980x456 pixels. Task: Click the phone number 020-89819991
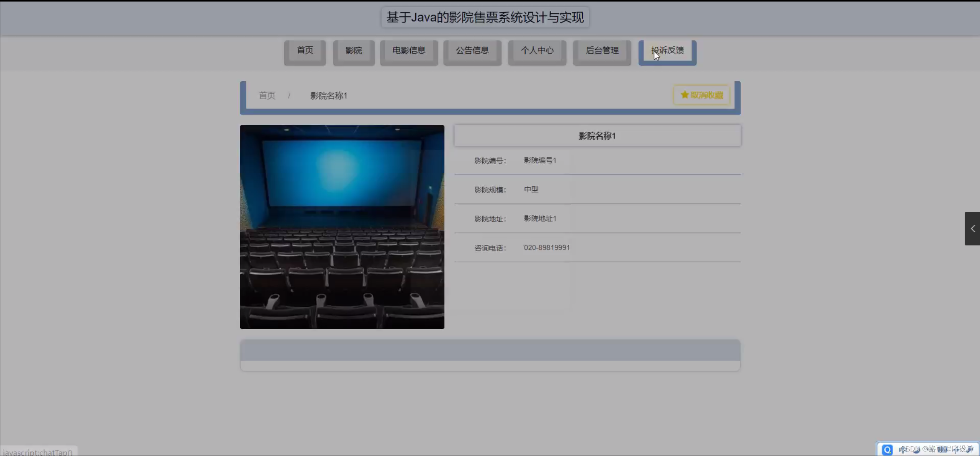click(x=547, y=248)
